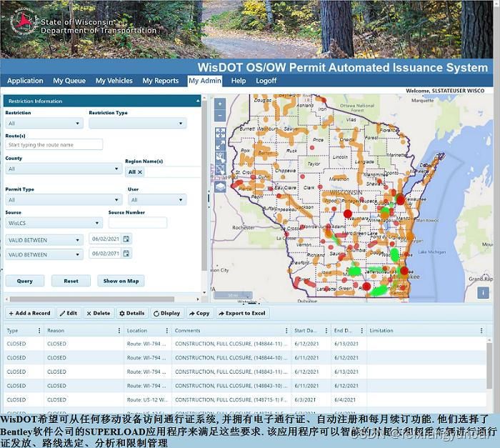Open the My Vehicles menu
Image resolution: width=500 pixels, height=448 pixels.
coord(114,81)
